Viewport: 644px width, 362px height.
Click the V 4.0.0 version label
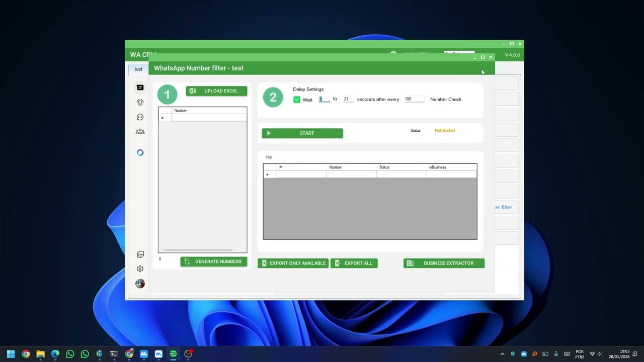[x=512, y=55]
